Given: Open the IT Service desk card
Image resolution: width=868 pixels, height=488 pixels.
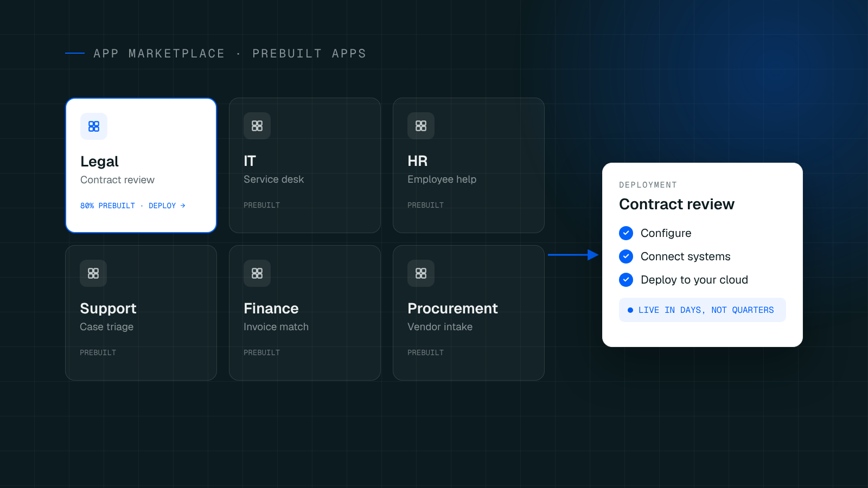Looking at the screenshot, I should coord(305,165).
